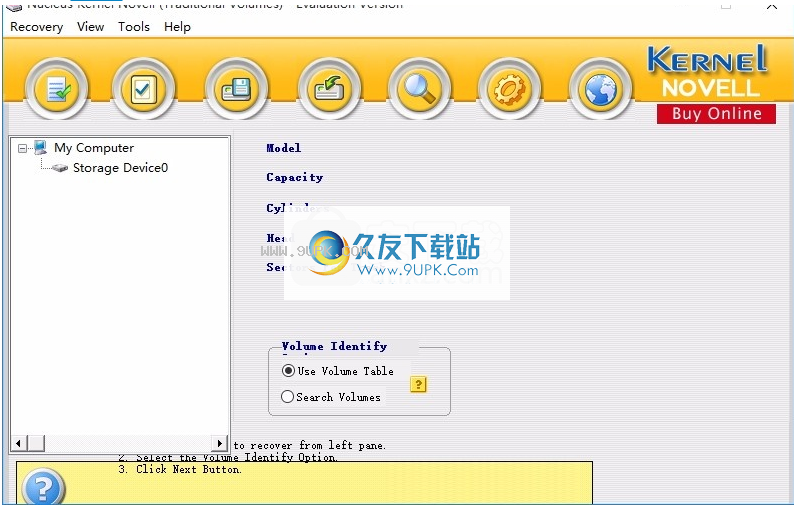Click the left arrow of tree scrollbar
Screen dimensions: 794x507
pyautogui.click(x=19, y=444)
